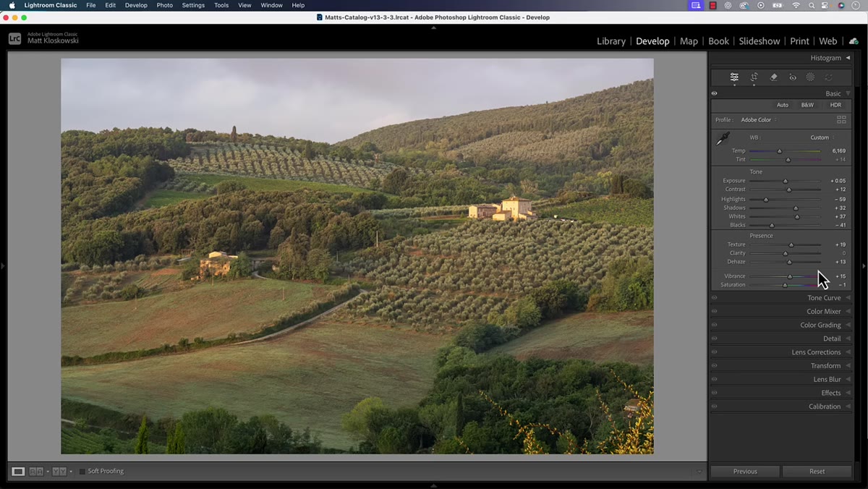Open the Siri menu bar icon
Viewport: 868px width, 489px height.
coord(841,5)
